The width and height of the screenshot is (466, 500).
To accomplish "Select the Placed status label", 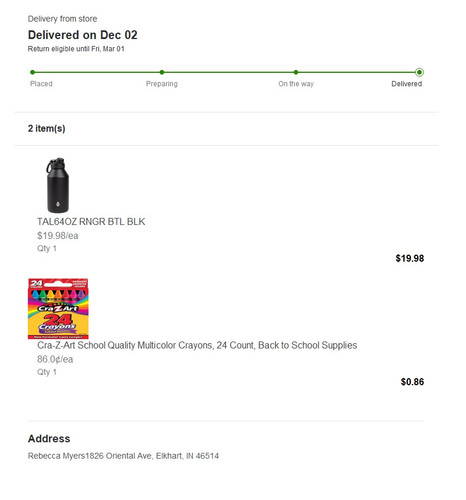I will point(41,84).
